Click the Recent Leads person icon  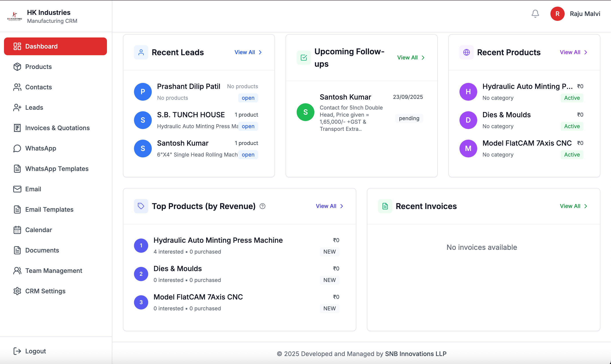point(141,52)
